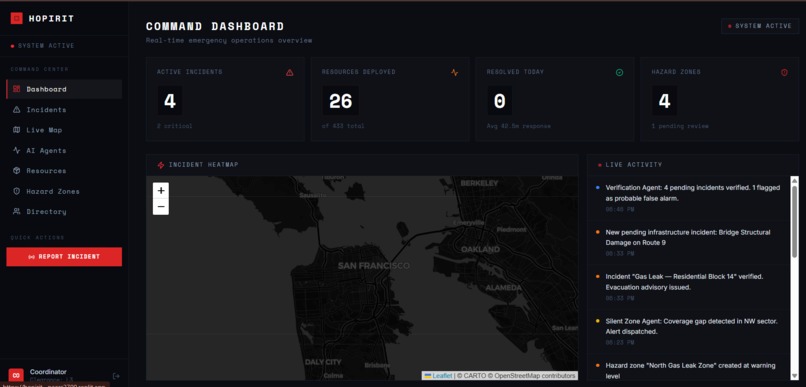
Task: Zoom in the map with plus button
Action: (161, 191)
